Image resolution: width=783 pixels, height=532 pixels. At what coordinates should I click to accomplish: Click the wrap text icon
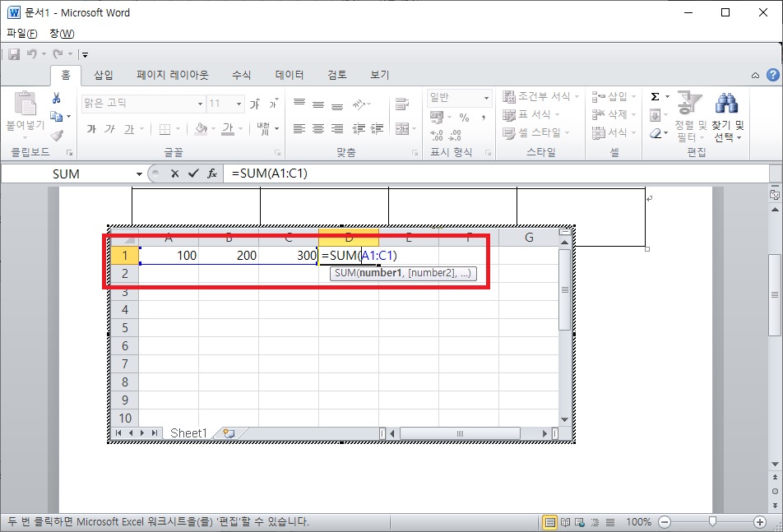tap(402, 104)
